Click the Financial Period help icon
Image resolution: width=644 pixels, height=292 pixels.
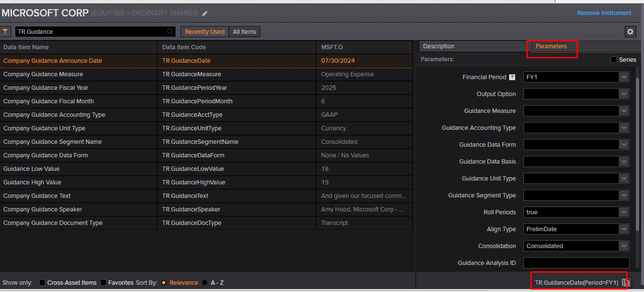pyautogui.click(x=512, y=77)
